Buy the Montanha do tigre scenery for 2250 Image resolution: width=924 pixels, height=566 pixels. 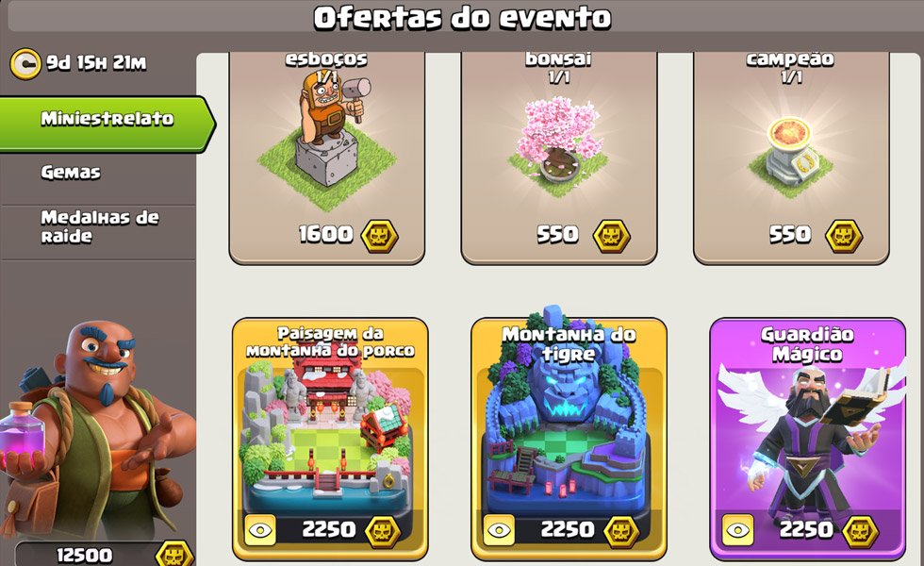coord(569,440)
